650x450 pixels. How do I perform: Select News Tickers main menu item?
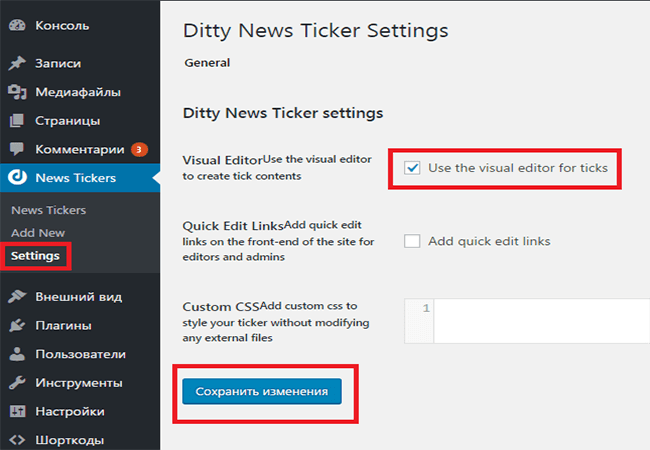(x=80, y=177)
